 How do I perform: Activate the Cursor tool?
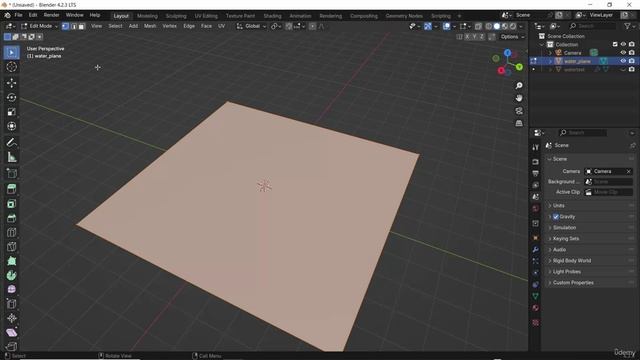[x=11, y=67]
